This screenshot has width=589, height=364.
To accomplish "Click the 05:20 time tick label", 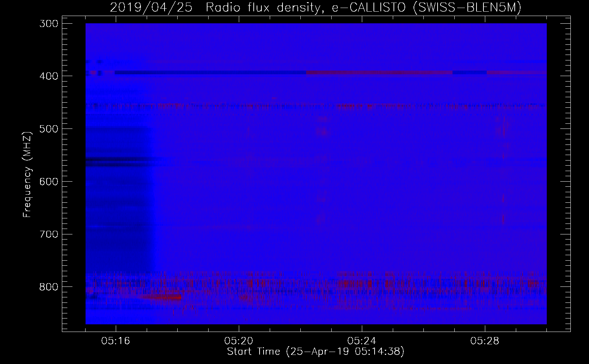I will click(x=239, y=341).
